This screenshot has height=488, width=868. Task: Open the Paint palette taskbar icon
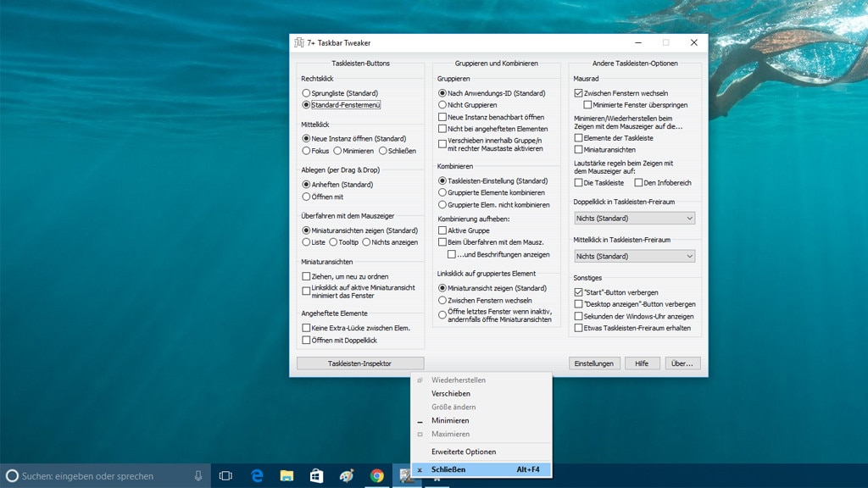point(347,476)
